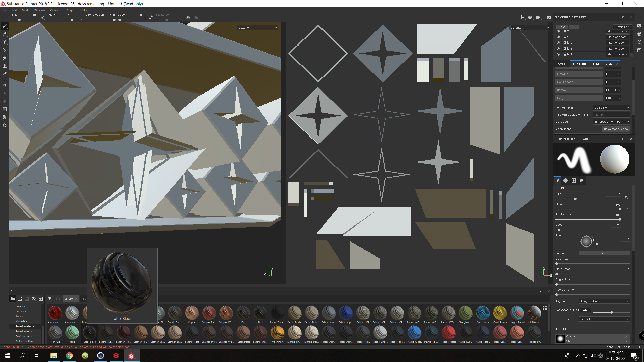Adjust the Spacing slider in properties
Screen dimensions: 644x362
pos(588,230)
